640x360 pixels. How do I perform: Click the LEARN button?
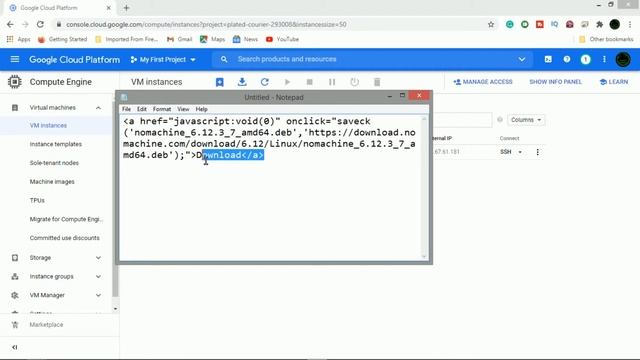(614, 82)
